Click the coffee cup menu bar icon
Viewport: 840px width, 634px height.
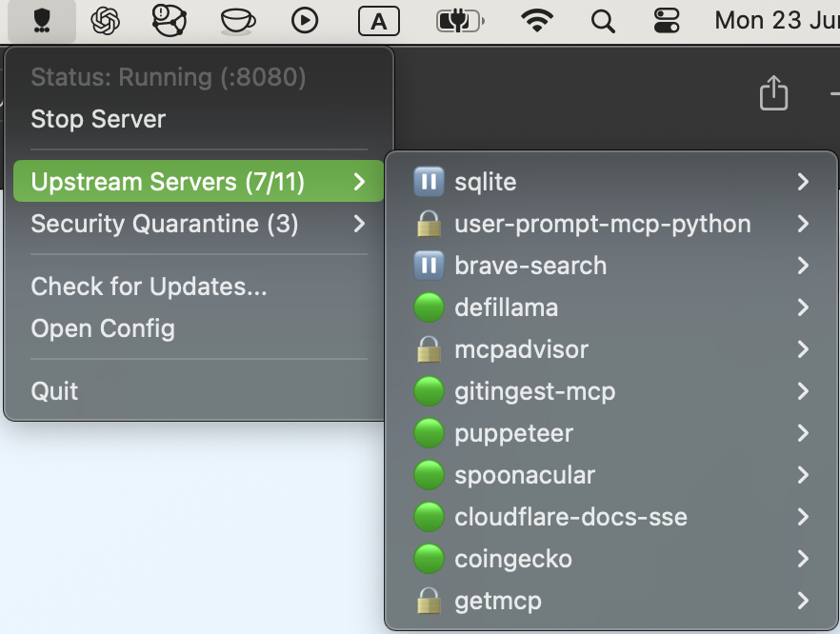pyautogui.click(x=236, y=22)
